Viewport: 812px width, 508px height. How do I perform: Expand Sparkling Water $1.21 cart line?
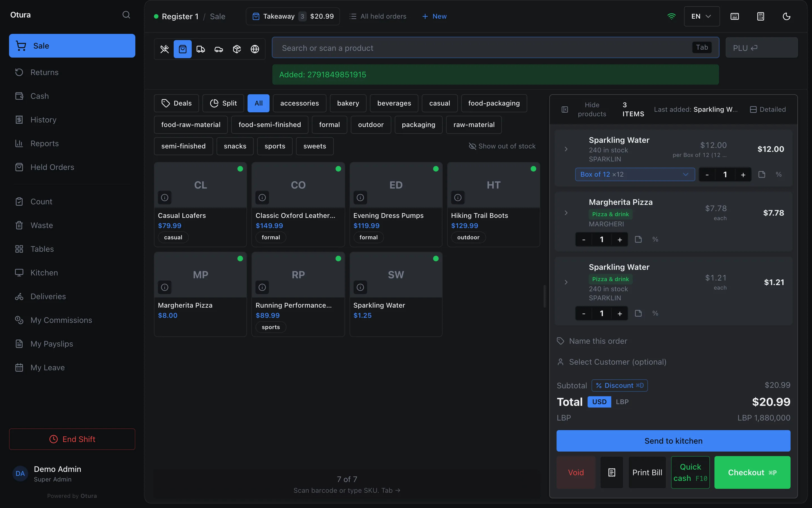point(566,282)
